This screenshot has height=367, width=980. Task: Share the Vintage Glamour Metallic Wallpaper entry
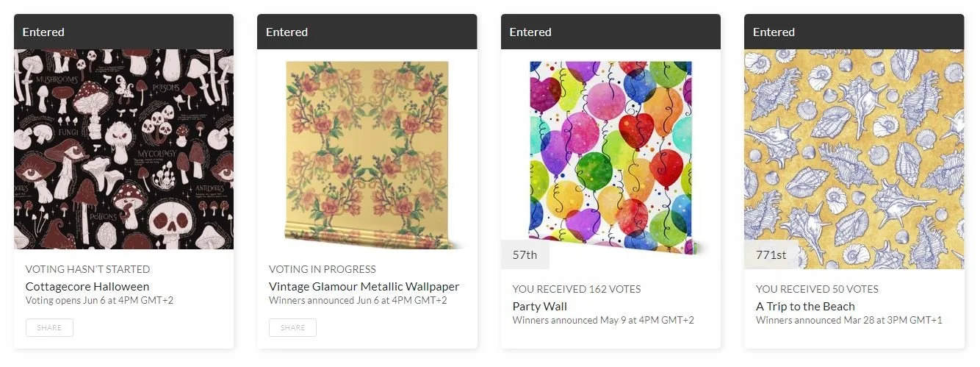tap(292, 327)
